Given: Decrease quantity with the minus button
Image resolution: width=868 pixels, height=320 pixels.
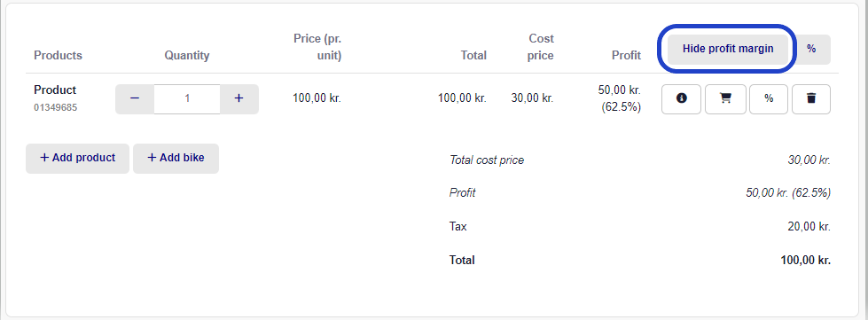Looking at the screenshot, I should point(135,99).
